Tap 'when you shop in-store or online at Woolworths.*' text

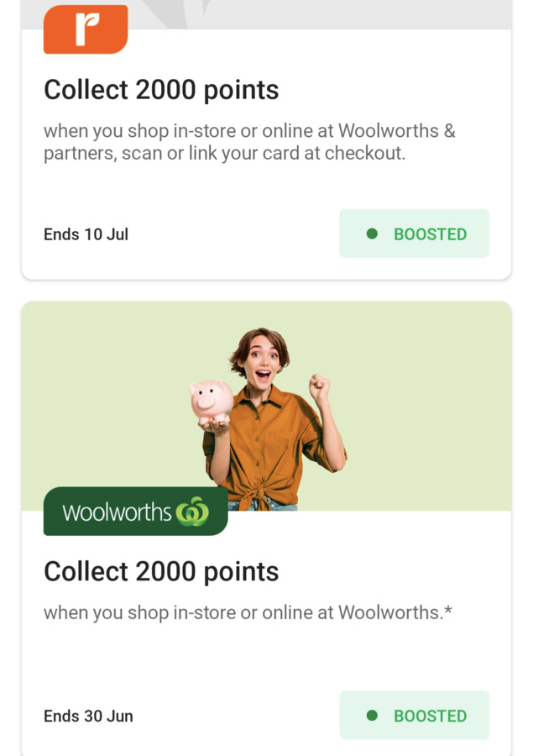(248, 613)
